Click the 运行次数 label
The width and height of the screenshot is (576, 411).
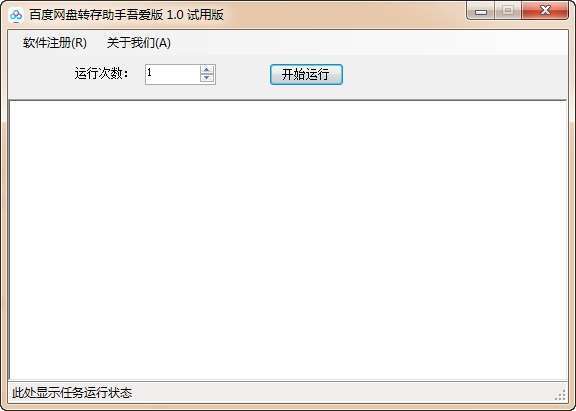102,74
